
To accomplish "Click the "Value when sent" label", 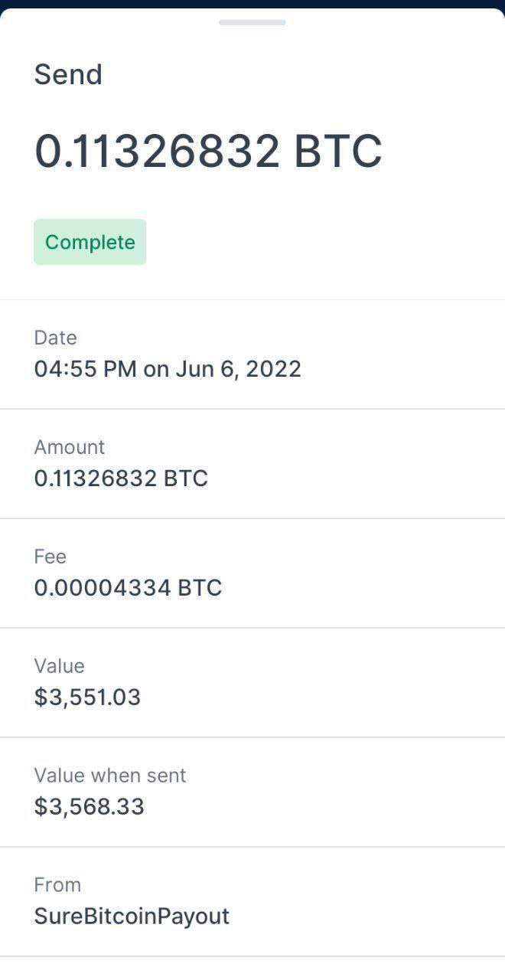I will pyautogui.click(x=110, y=776).
